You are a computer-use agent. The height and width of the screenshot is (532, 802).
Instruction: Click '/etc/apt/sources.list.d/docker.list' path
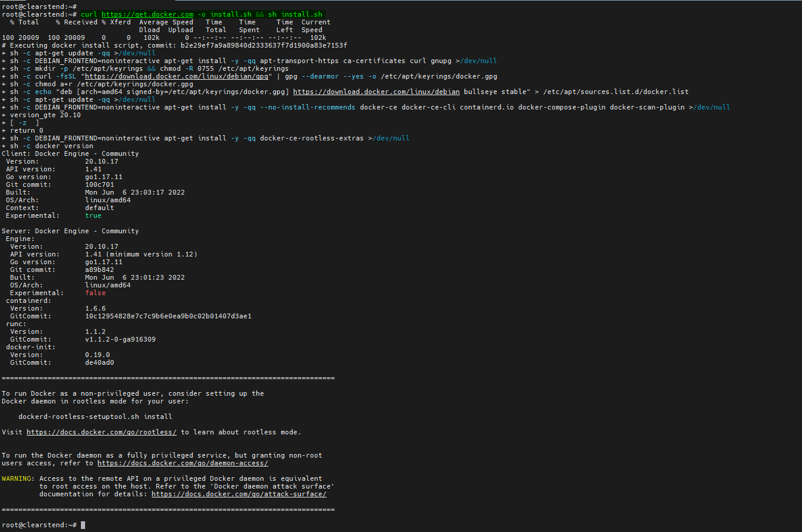pos(617,92)
